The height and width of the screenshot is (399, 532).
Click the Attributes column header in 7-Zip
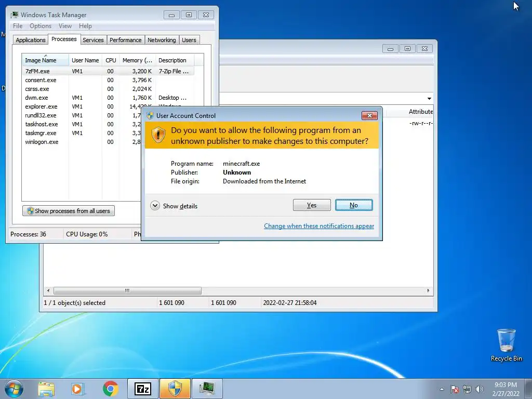tap(420, 112)
